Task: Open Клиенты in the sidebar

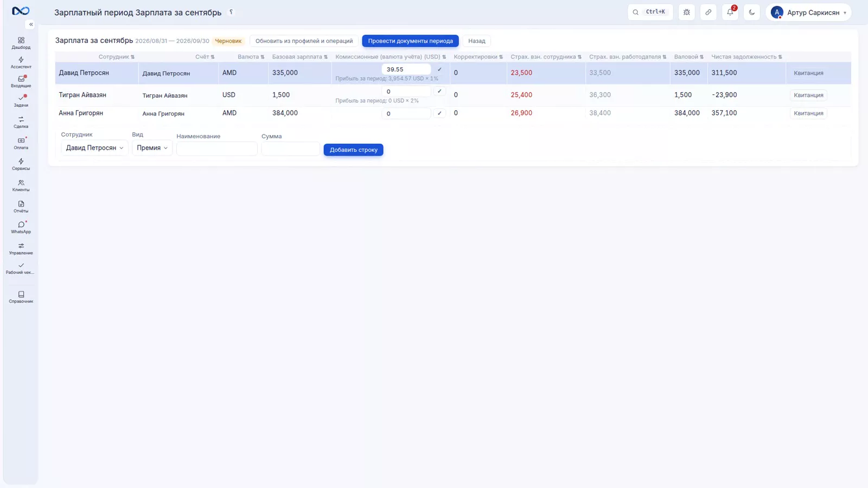Action: pos(21,185)
